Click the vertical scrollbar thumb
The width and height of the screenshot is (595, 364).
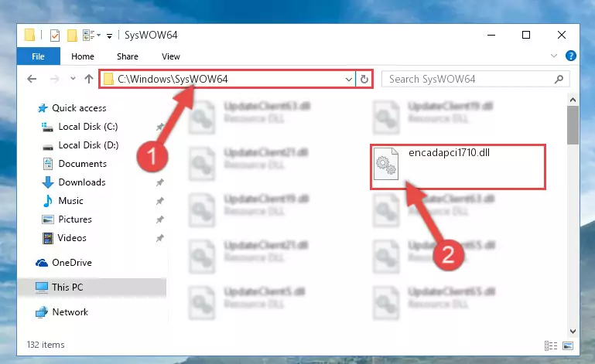[x=573, y=125]
